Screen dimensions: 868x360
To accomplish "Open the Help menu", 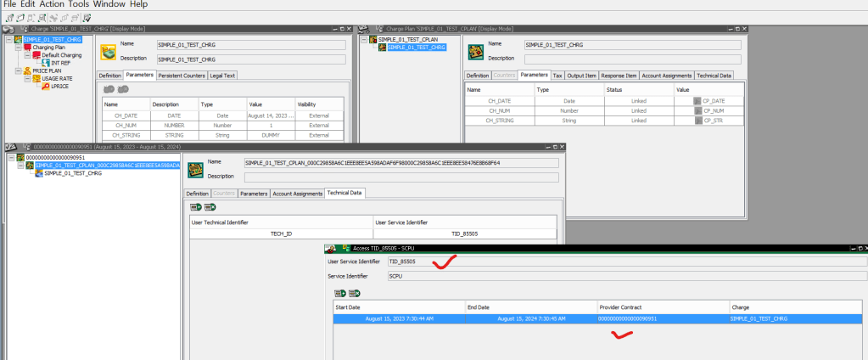I will [139, 4].
